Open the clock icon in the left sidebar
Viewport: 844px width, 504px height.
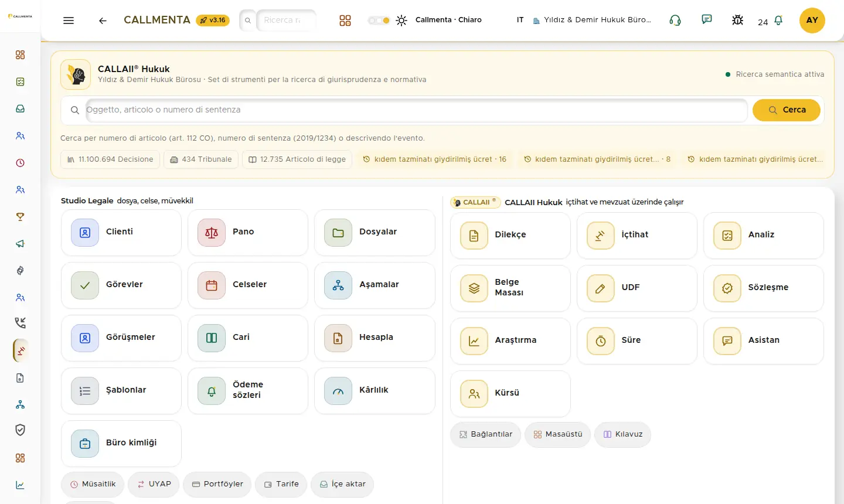pos(21,163)
